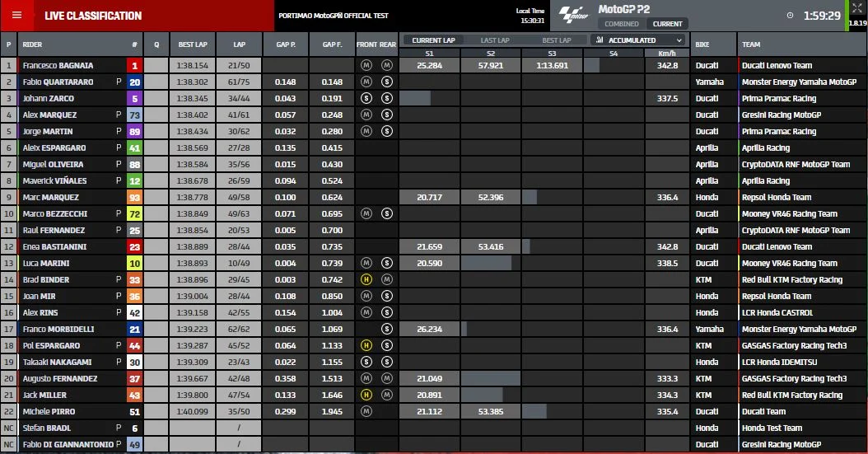The height and width of the screenshot is (454, 868).
Task: Click Morbidelli's rear tyre S icon
Action: click(387, 329)
